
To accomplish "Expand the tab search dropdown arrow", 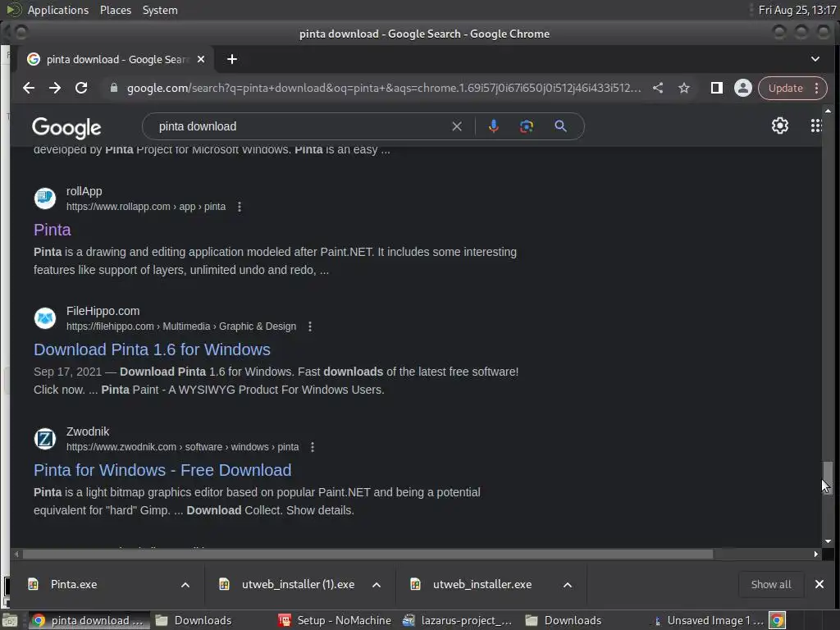I will click(815, 59).
